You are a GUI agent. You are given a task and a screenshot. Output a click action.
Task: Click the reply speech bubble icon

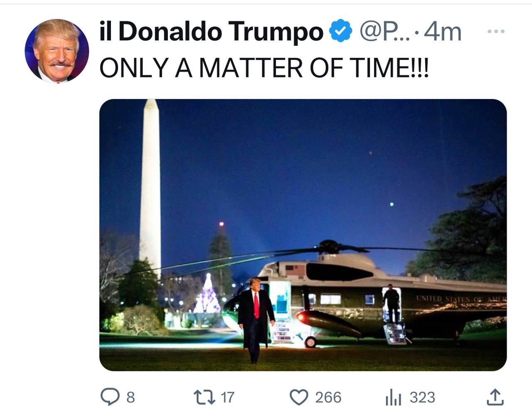pyautogui.click(x=110, y=397)
